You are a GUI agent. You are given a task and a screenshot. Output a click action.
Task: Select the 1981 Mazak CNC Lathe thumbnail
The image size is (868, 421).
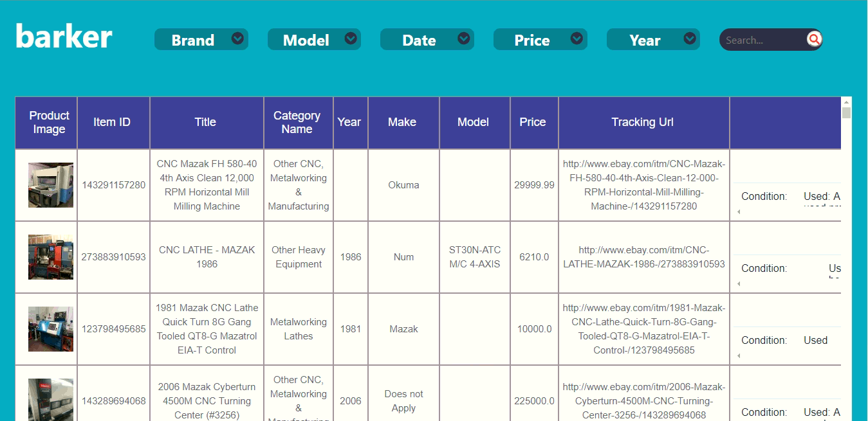click(51, 329)
